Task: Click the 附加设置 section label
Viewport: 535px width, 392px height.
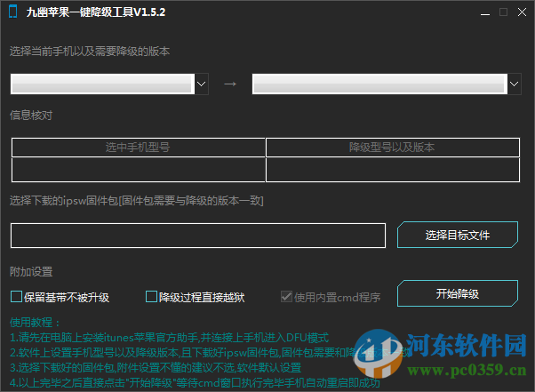Action: point(31,272)
